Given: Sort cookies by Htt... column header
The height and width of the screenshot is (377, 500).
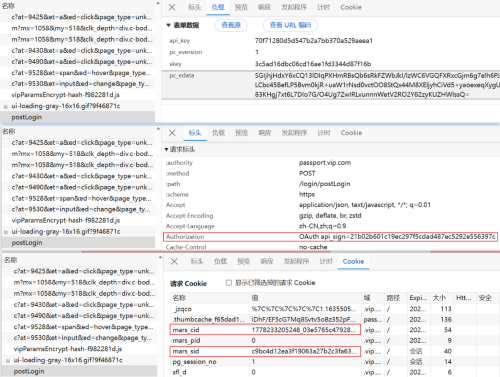Looking at the screenshot, I should pyautogui.click(x=464, y=298).
